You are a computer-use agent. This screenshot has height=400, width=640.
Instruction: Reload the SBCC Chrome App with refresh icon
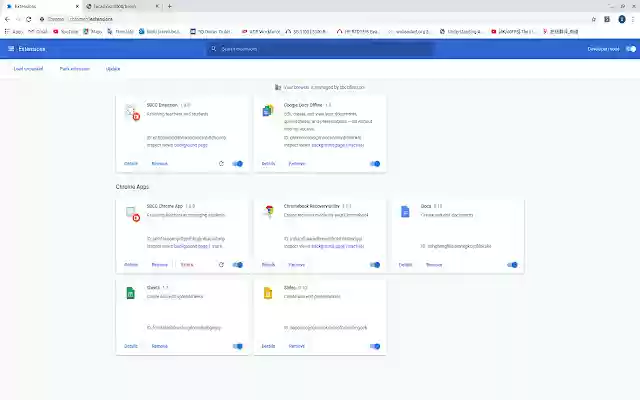[x=221, y=265]
